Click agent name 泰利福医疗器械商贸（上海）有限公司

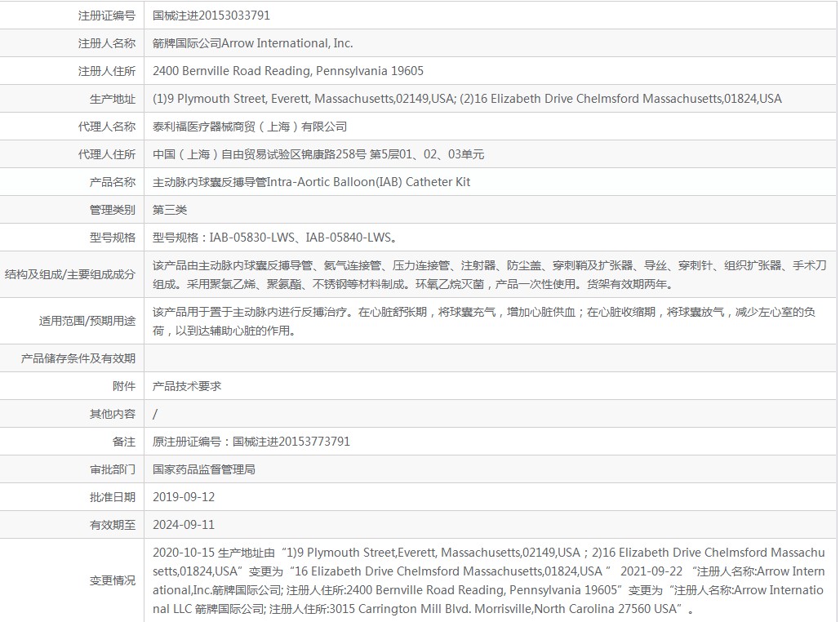250,127
